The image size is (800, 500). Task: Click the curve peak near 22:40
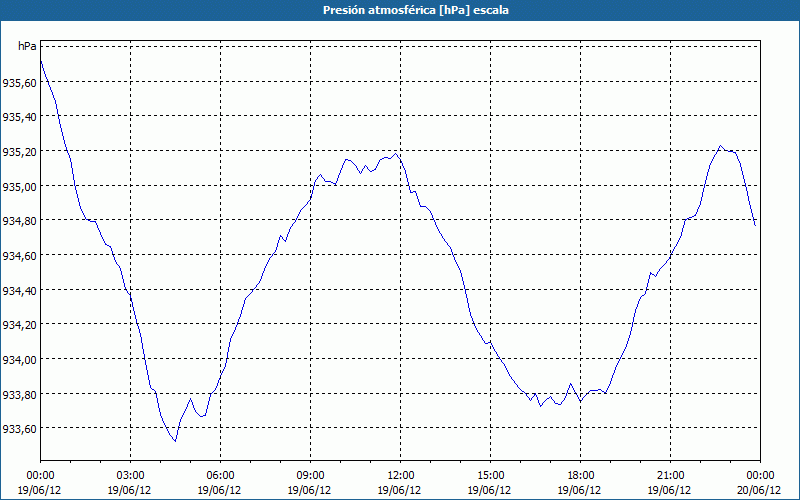[720, 146]
